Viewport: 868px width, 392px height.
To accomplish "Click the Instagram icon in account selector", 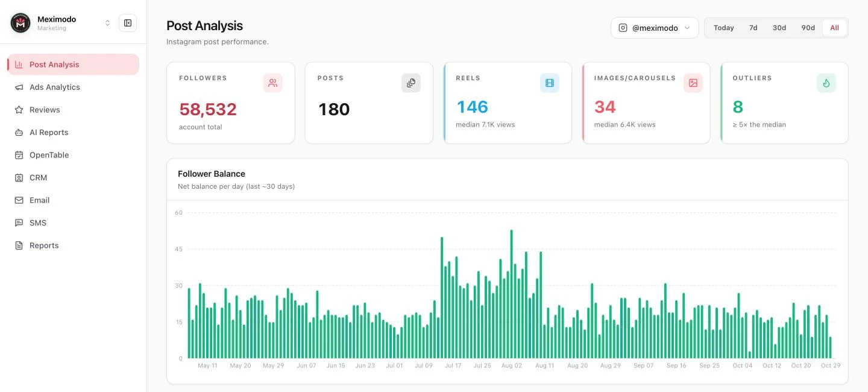I will [x=623, y=28].
